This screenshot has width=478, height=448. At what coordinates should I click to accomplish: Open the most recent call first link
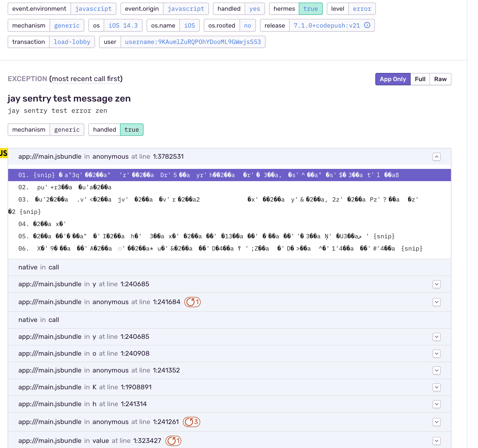86,79
